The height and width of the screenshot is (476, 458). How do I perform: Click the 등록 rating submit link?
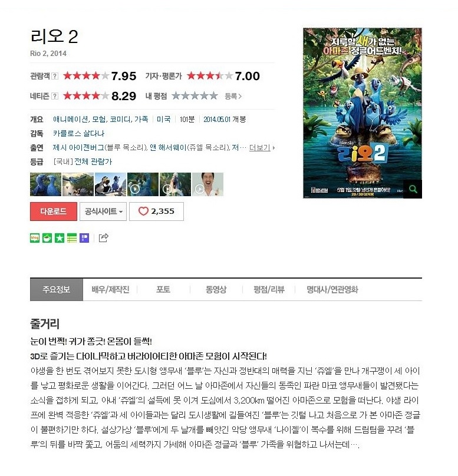(233, 96)
